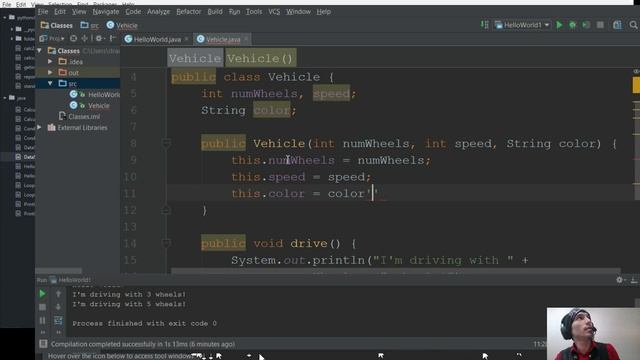Fold the drive method at line 14
Screen dimensions: 640x360
pyautogui.click(x=166, y=244)
